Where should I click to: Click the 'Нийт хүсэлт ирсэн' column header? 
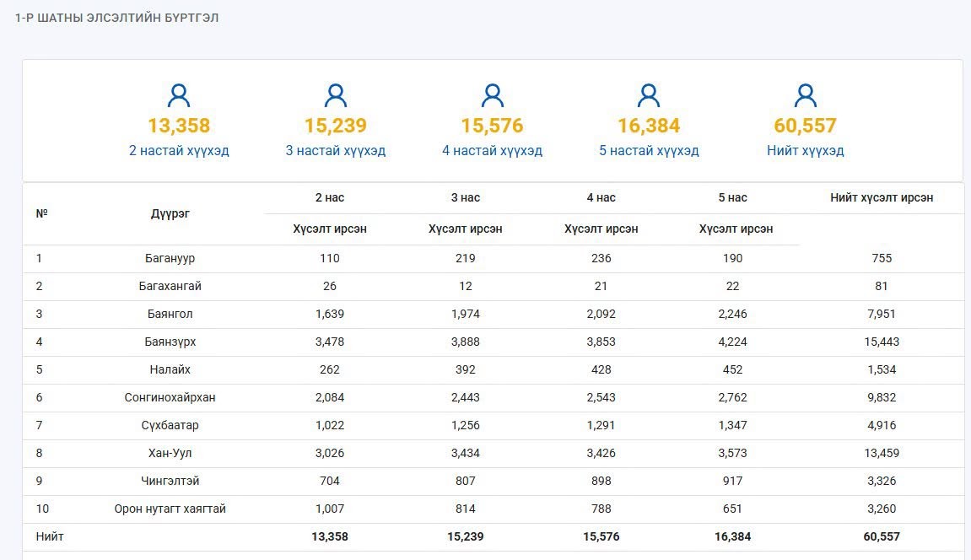882,197
